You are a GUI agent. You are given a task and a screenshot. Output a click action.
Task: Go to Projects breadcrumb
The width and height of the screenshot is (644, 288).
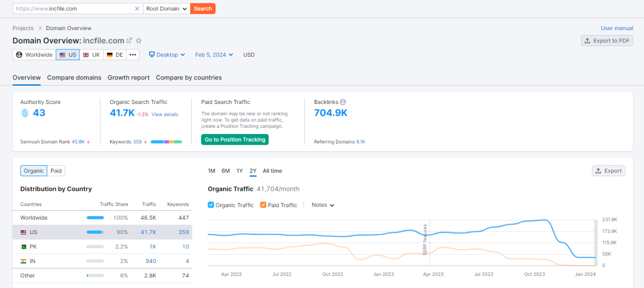23,28
